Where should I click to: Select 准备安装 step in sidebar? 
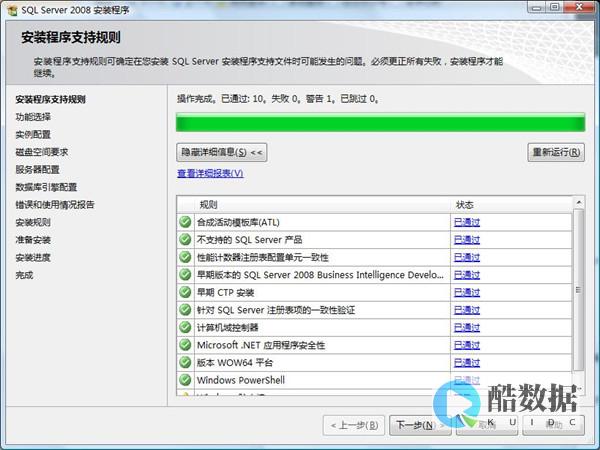(x=33, y=240)
